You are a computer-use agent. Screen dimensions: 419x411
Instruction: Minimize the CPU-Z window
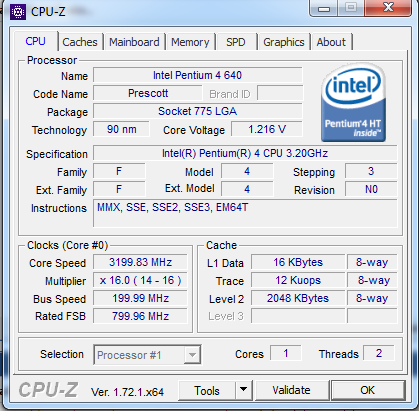323,8
